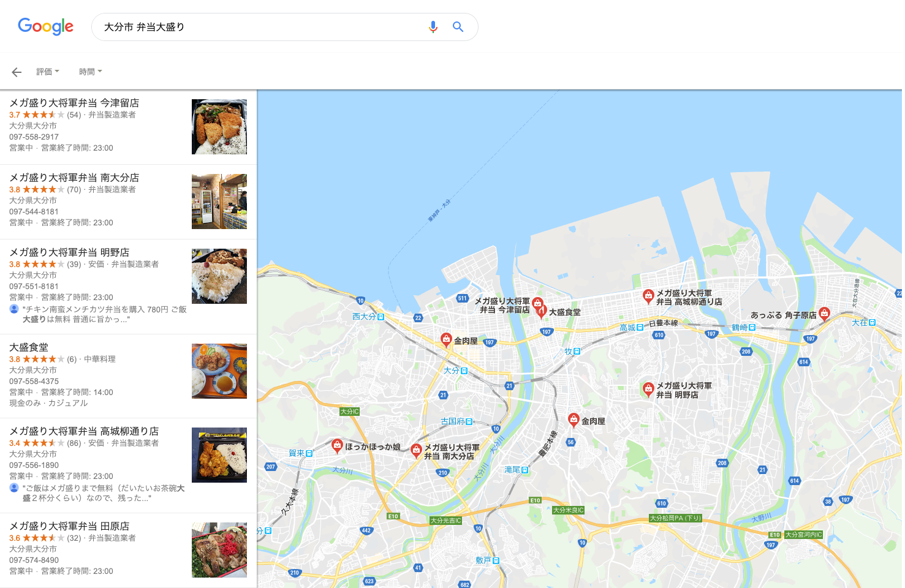Go back using the left arrow icon
This screenshot has width=905, height=588.
(17, 72)
